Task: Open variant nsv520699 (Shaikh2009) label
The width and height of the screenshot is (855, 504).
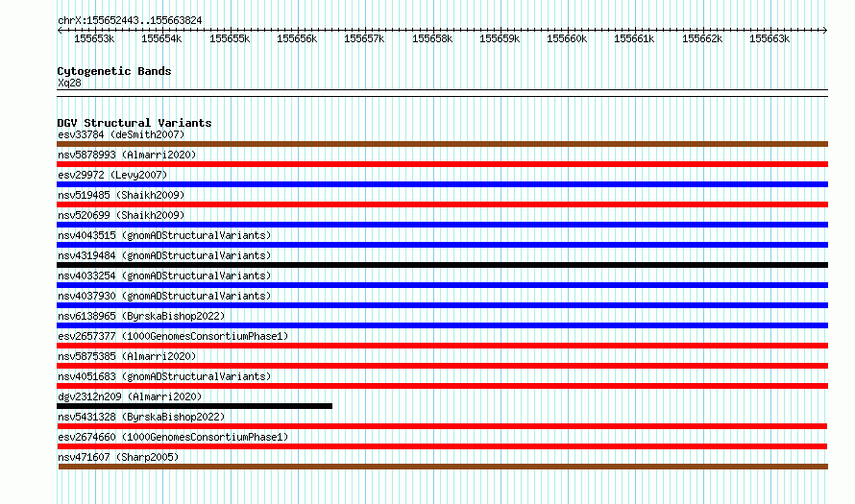Action: click(x=121, y=215)
